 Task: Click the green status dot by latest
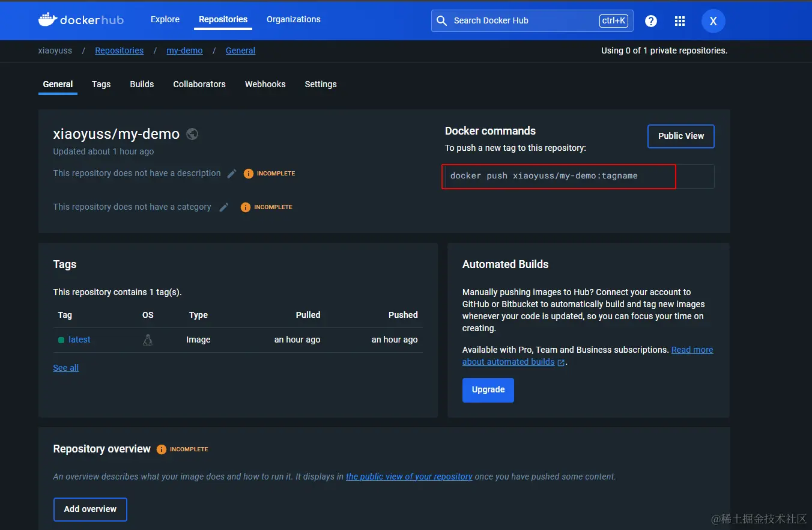(61, 340)
